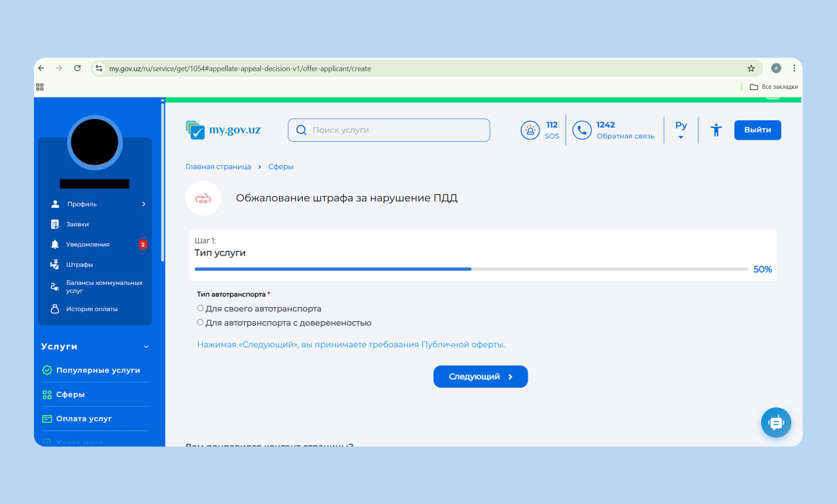Open the browser apps grid icon
This screenshot has height=504, width=837.
[40, 87]
